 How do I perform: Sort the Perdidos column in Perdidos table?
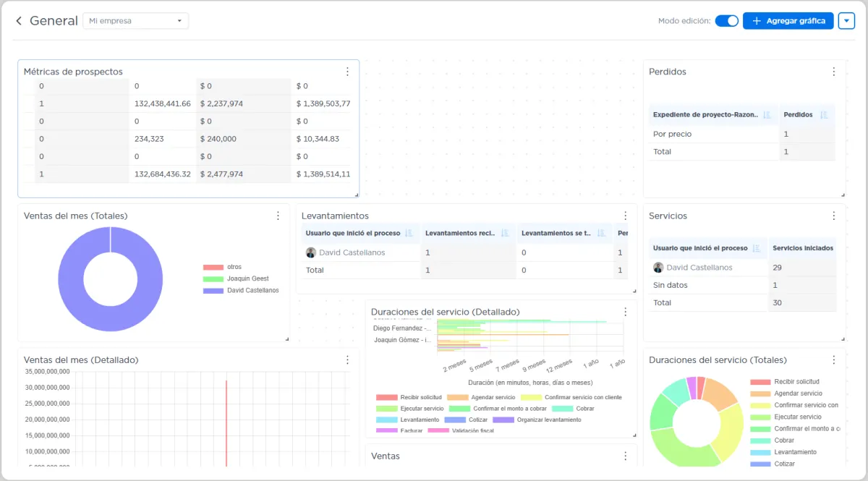pyautogui.click(x=823, y=114)
